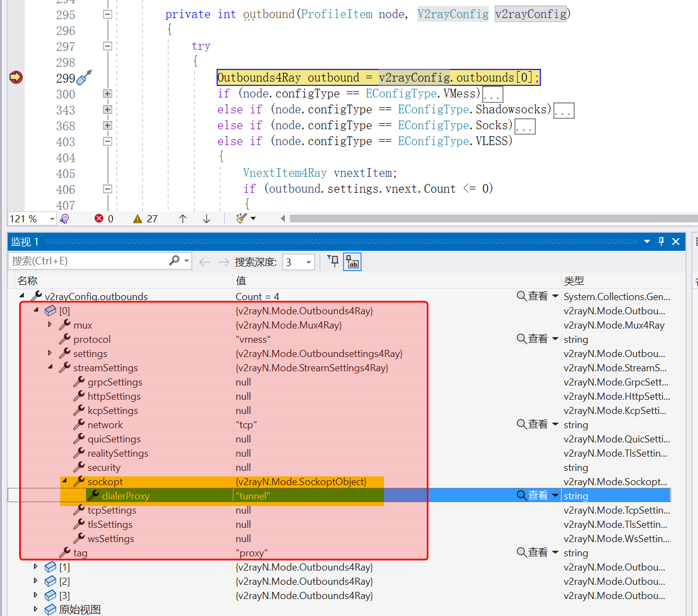Screen dimensions: 698x616
Task: Collapse the outbound method fold at line 295
Action: pyautogui.click(x=107, y=14)
